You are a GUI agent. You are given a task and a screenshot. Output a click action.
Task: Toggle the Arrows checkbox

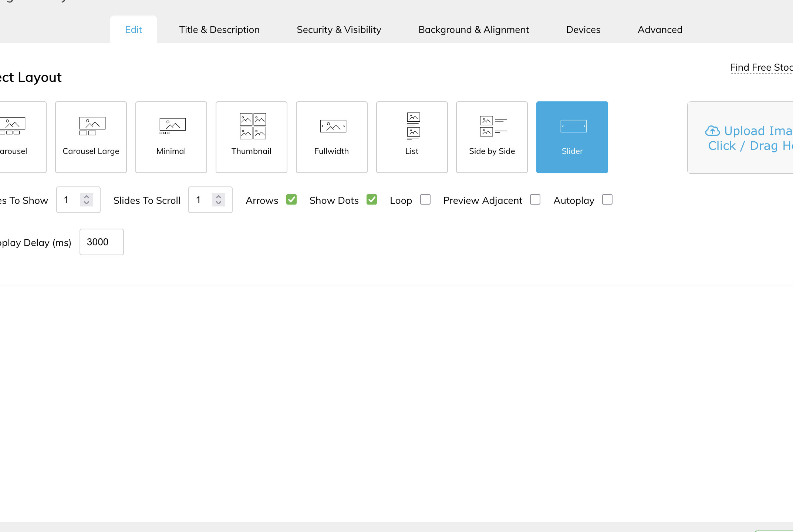click(291, 200)
